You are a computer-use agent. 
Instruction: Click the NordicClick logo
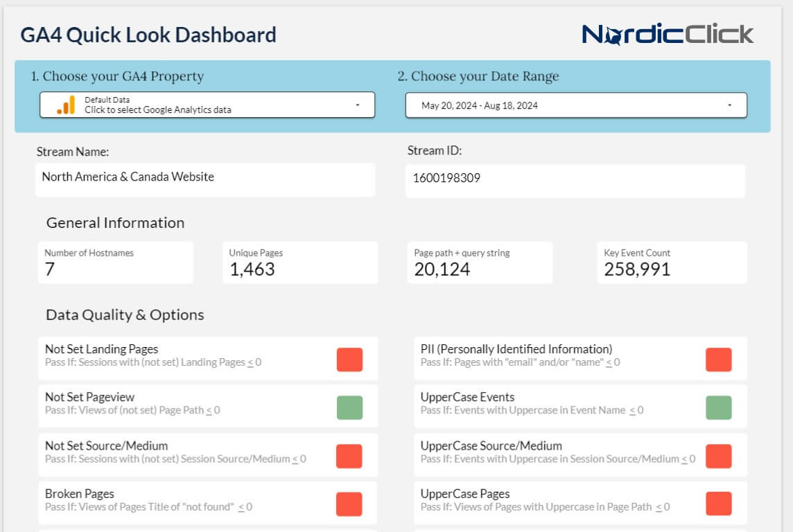point(668,34)
